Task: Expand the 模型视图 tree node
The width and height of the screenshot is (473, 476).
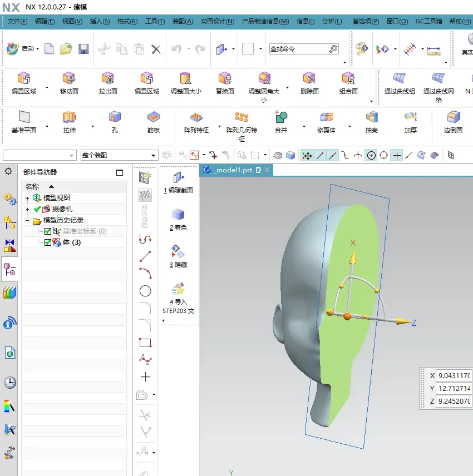Action: tap(27, 198)
